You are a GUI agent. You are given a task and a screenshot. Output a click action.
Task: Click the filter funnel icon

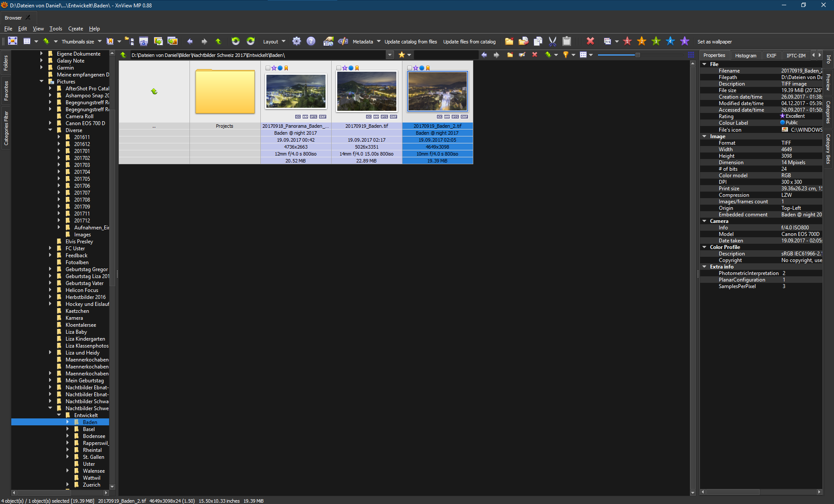click(565, 55)
